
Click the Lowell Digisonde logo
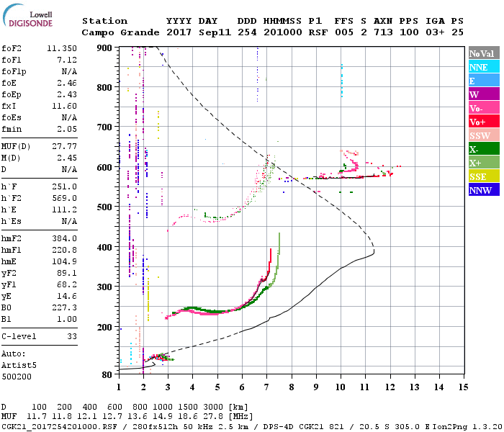pyautogui.click(x=27, y=16)
